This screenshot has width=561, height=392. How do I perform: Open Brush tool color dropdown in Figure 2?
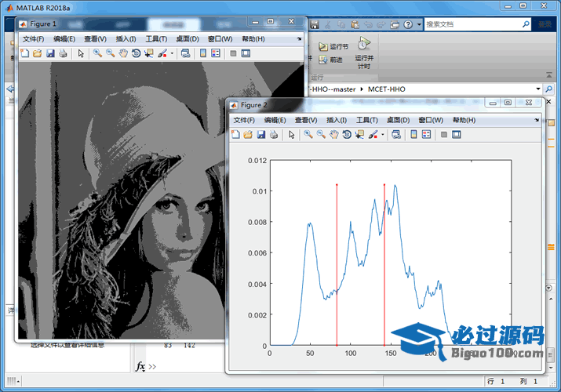click(382, 135)
